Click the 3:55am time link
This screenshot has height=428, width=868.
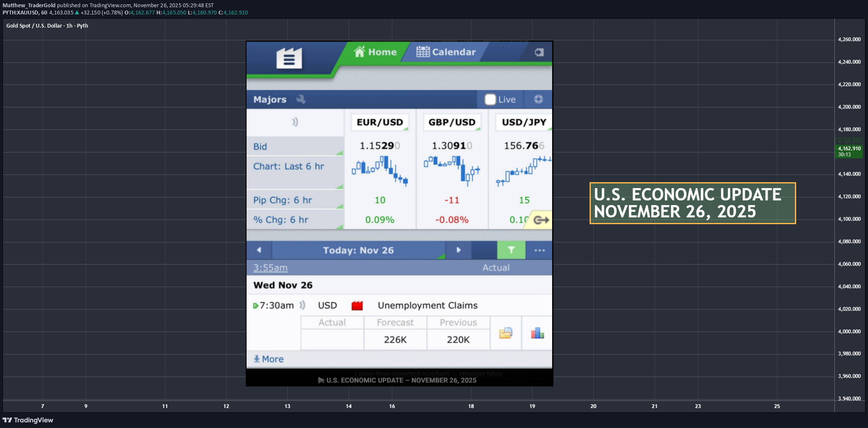tap(270, 267)
